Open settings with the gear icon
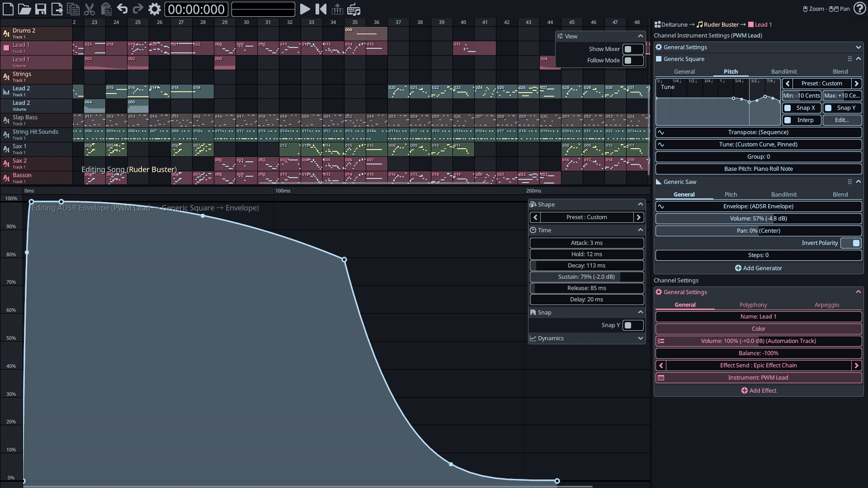Screen dimensions: 868x488 point(155,9)
